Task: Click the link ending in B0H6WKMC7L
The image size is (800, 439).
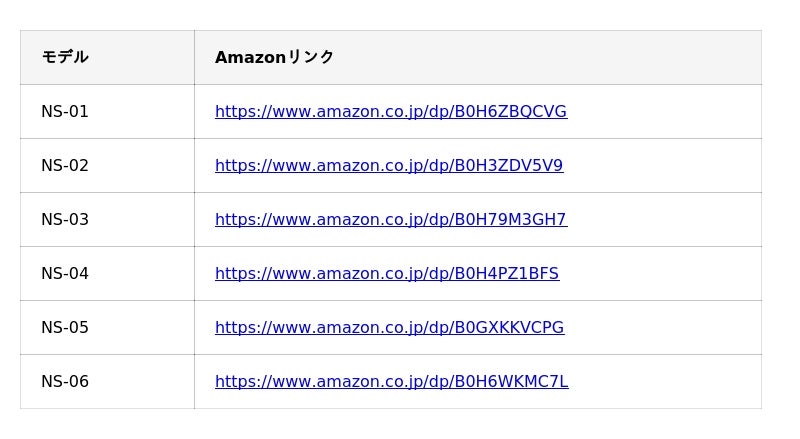Action: pyautogui.click(x=391, y=381)
